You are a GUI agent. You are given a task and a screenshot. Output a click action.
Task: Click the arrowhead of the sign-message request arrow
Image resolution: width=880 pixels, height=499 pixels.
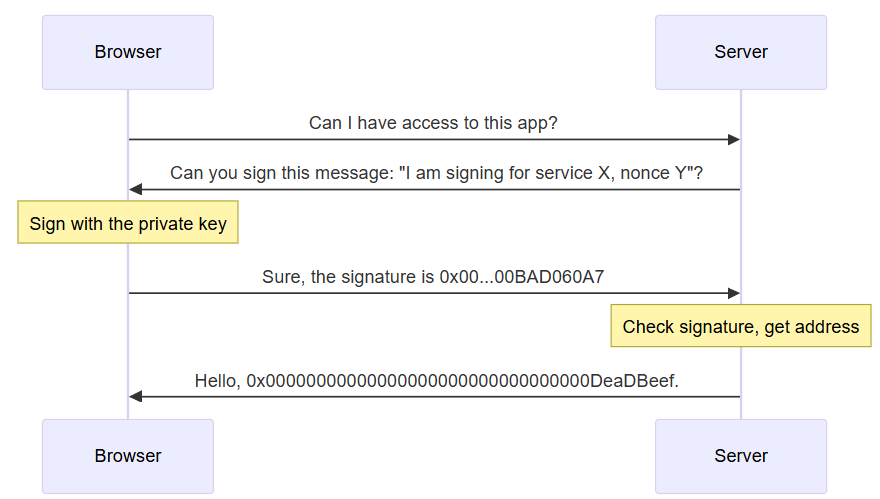click(x=135, y=190)
